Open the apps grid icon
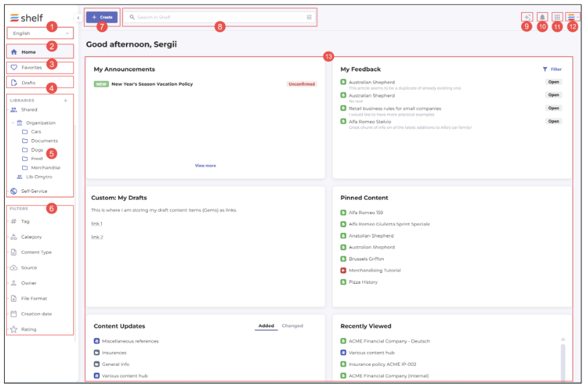The width and height of the screenshot is (588, 388). tap(557, 17)
